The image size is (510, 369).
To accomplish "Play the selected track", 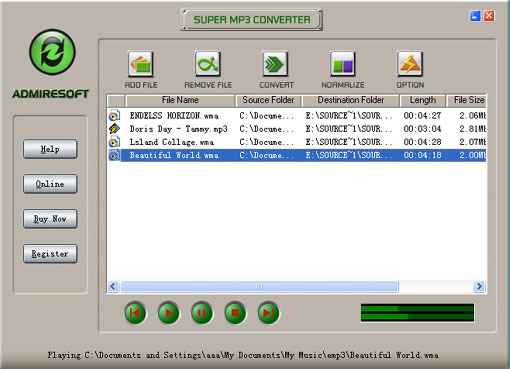I will click(x=169, y=313).
